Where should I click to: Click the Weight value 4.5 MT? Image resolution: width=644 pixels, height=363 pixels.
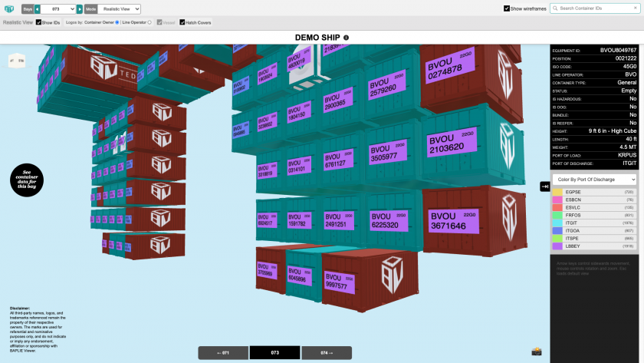click(628, 147)
